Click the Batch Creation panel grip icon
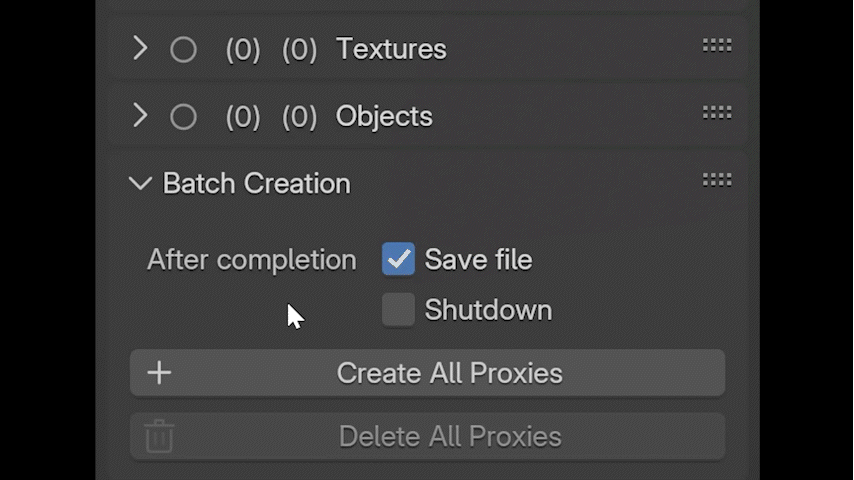The image size is (854, 480). click(717, 180)
